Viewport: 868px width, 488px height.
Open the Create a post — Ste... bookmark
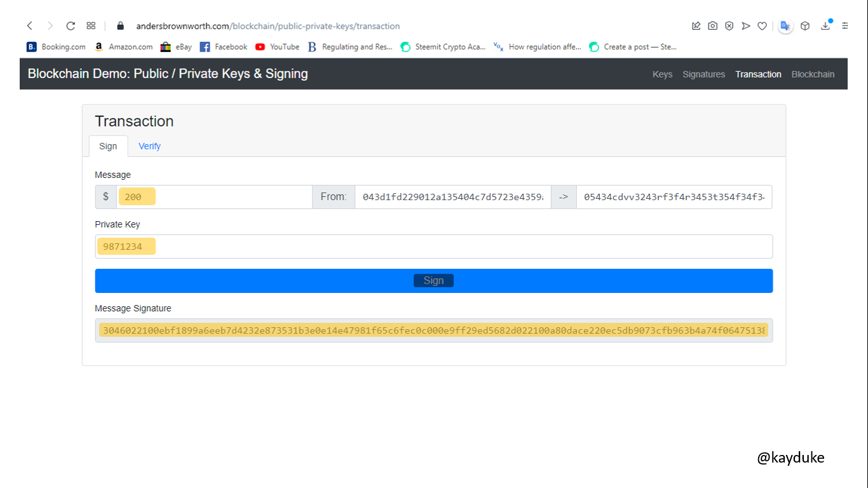pos(633,47)
